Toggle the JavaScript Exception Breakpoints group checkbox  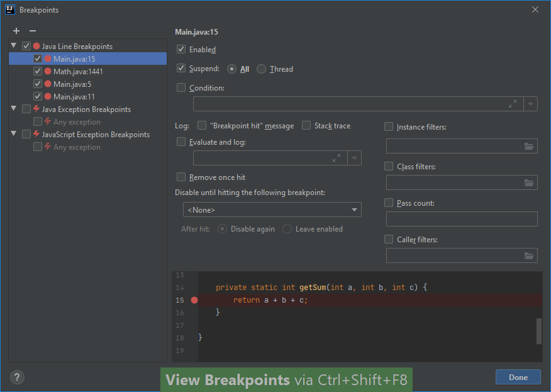pyautogui.click(x=26, y=134)
